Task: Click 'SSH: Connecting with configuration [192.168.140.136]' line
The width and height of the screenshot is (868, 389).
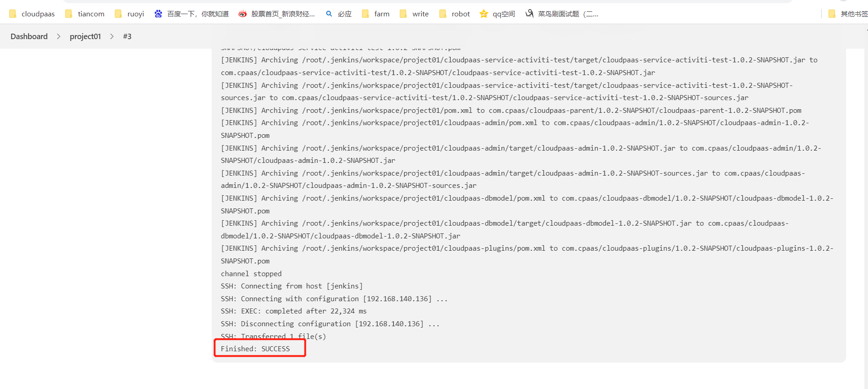Action: click(334, 299)
